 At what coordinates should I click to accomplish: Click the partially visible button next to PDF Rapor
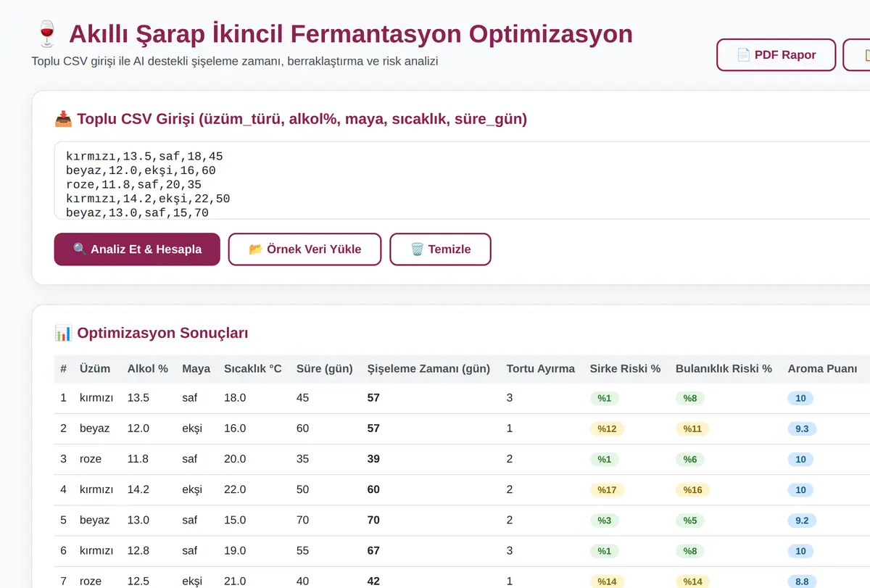857,55
